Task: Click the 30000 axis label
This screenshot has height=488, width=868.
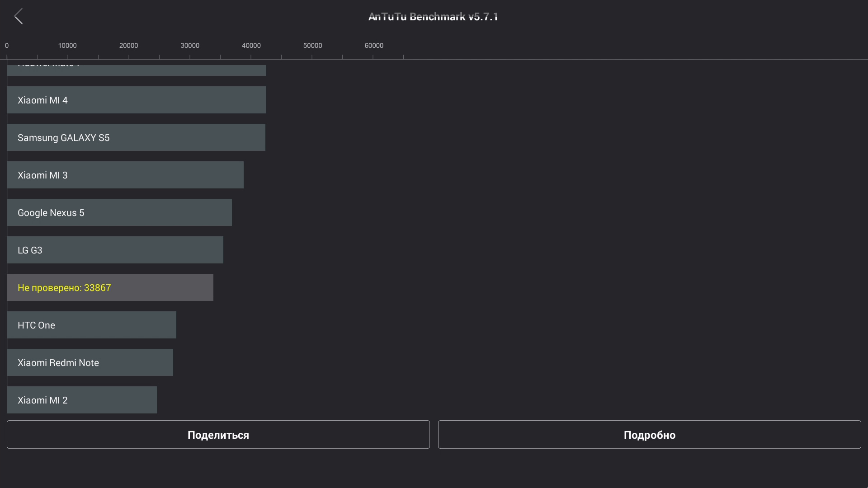Action: [190, 46]
